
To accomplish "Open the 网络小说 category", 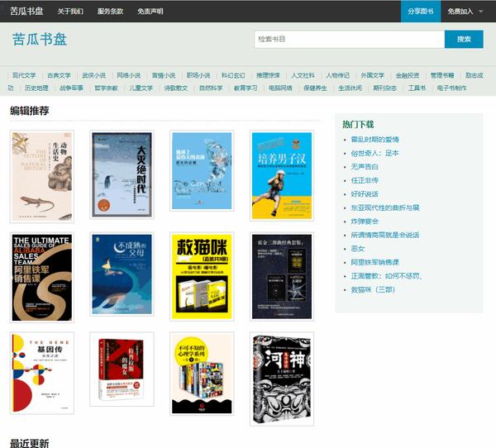I will 128,75.
